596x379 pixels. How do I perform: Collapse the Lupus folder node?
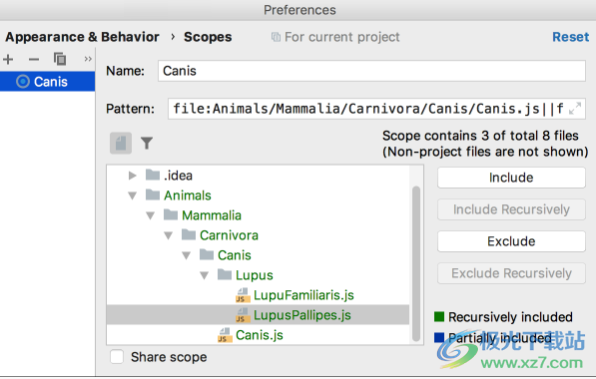(204, 275)
